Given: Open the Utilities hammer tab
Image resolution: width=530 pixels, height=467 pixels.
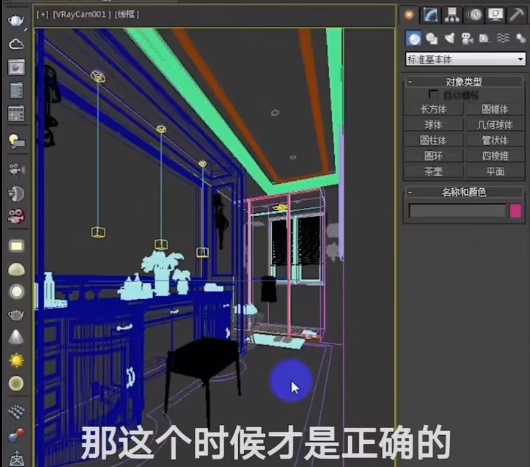Looking at the screenshot, I should point(516,15).
